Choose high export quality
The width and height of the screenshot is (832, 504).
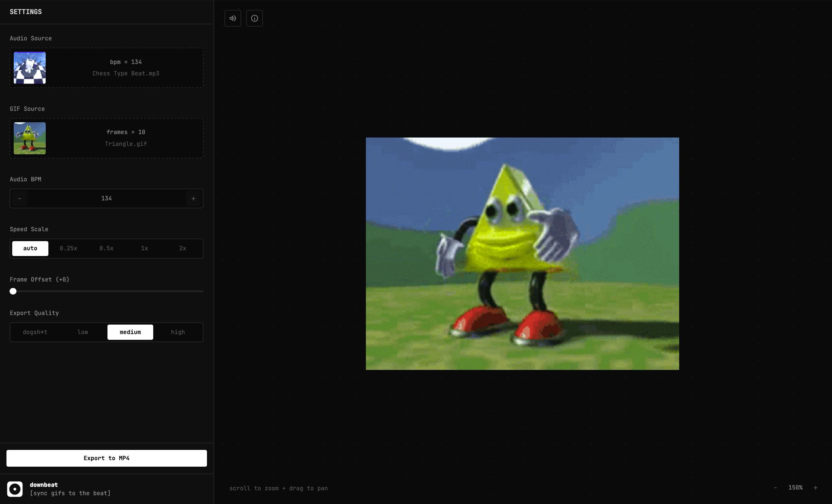178,332
